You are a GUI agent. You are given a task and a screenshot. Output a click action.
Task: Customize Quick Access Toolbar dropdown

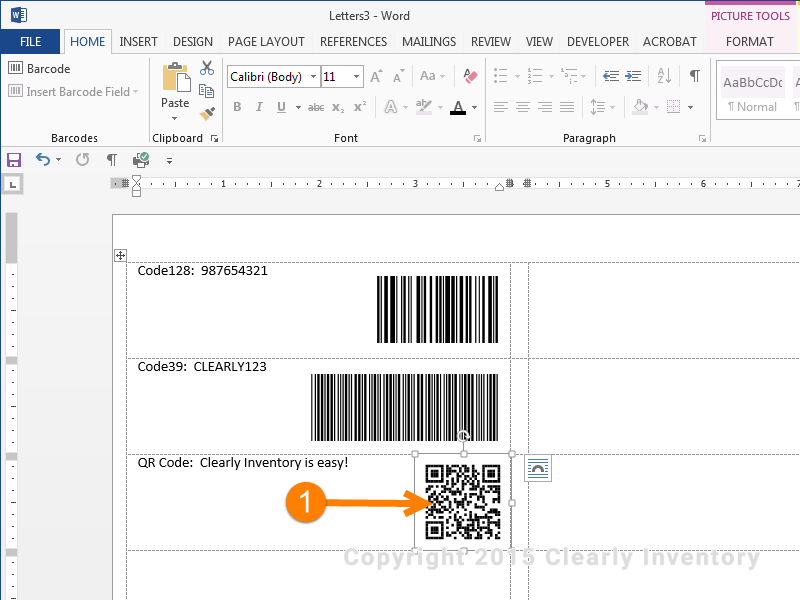pos(169,161)
